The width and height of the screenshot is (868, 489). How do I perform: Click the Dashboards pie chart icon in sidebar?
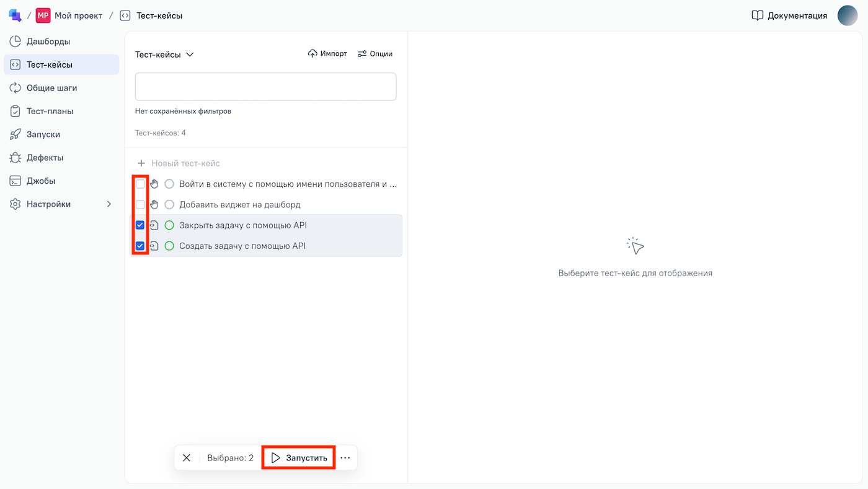(x=15, y=42)
